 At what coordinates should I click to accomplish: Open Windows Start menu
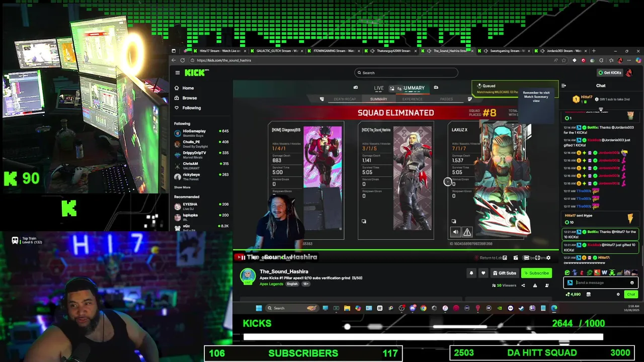pyautogui.click(x=259, y=308)
